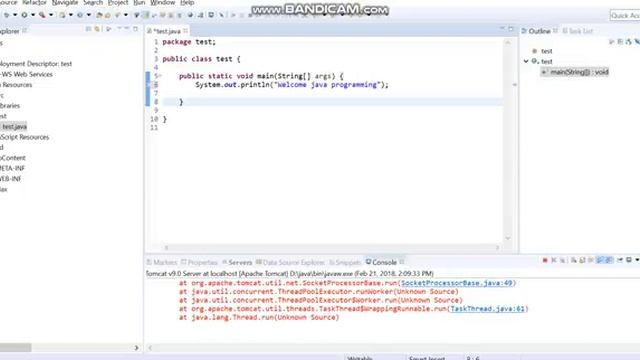This screenshot has height=360, width=640.
Task: Switch to the Properties tab
Action: pos(199,262)
